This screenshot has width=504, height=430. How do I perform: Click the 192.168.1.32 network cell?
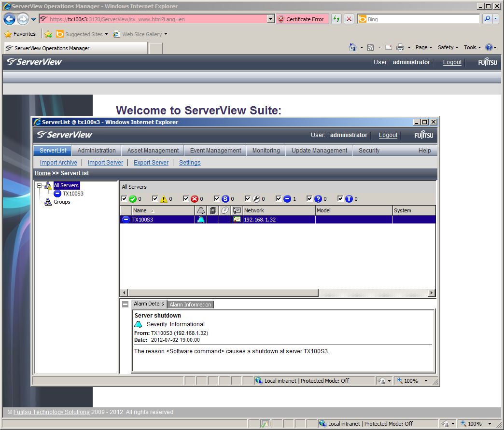click(279, 220)
